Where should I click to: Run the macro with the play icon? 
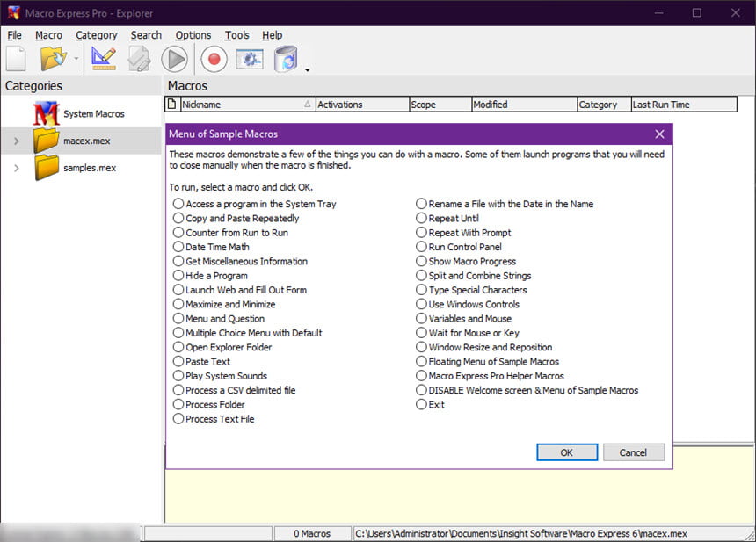click(175, 59)
